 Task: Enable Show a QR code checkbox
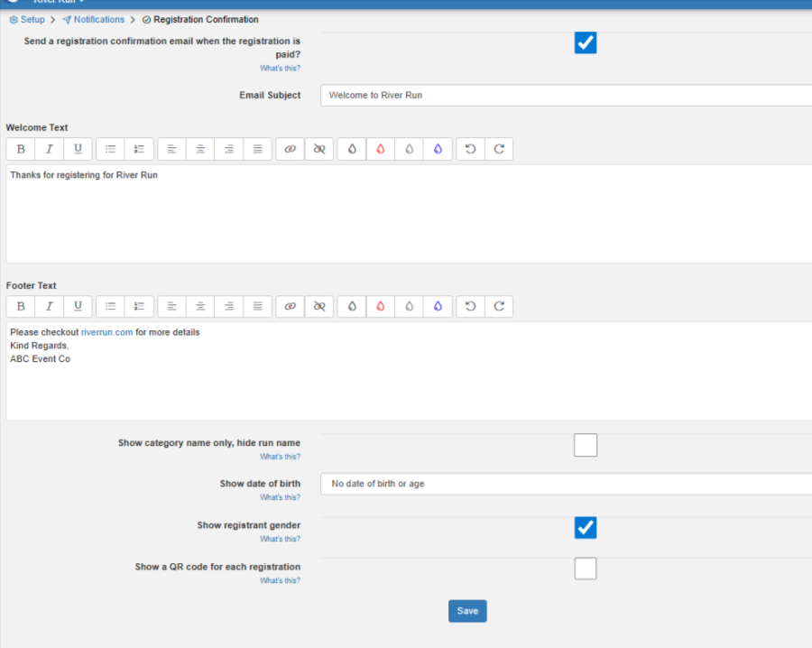pyautogui.click(x=586, y=569)
